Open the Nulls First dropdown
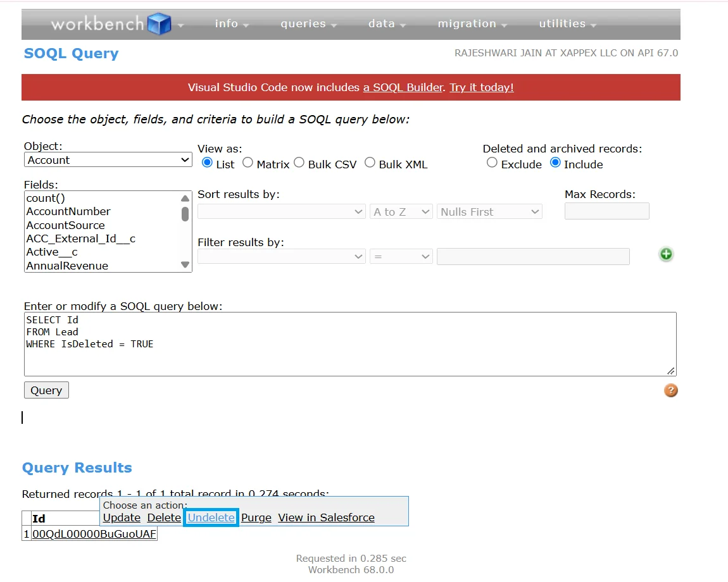The height and width of the screenshot is (582, 728). click(489, 212)
